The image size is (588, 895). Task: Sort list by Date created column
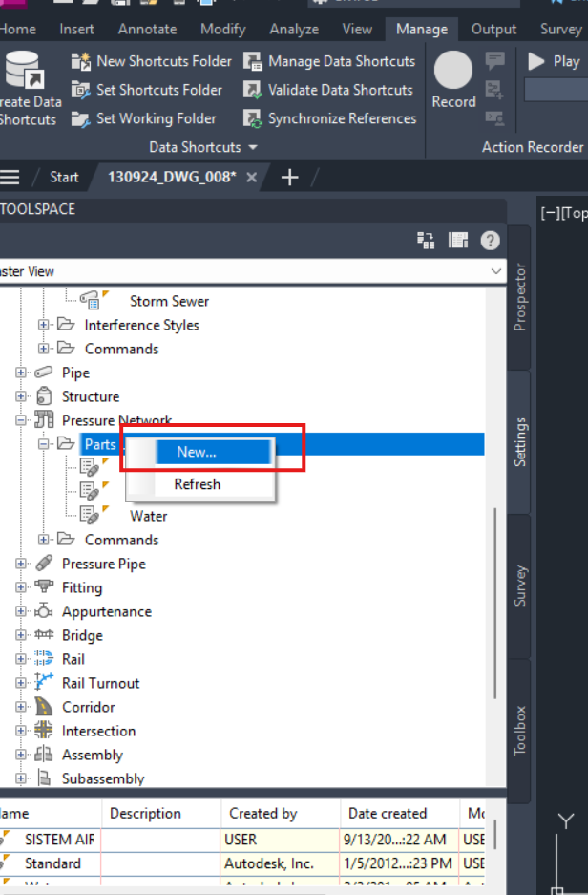[x=400, y=814]
